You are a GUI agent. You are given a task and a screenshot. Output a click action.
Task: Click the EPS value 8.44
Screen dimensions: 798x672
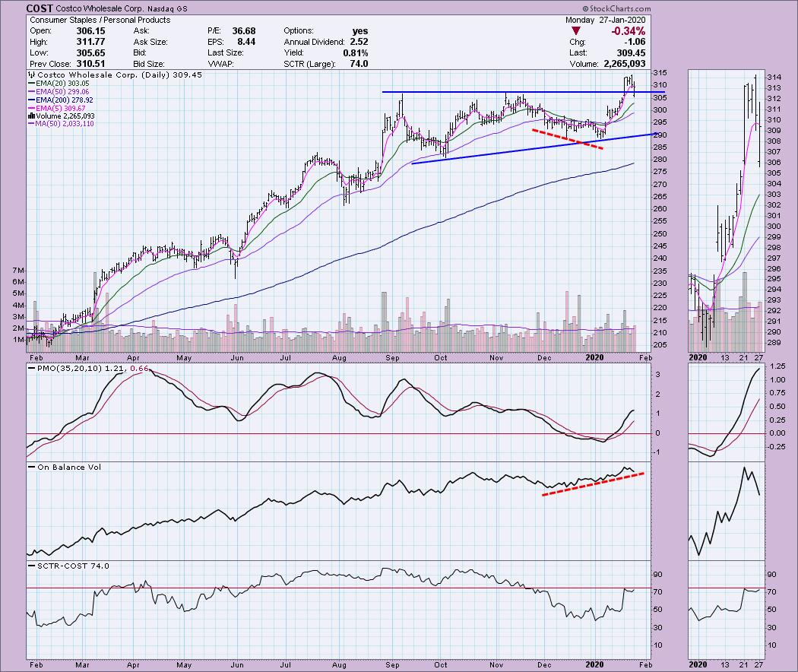click(246, 42)
